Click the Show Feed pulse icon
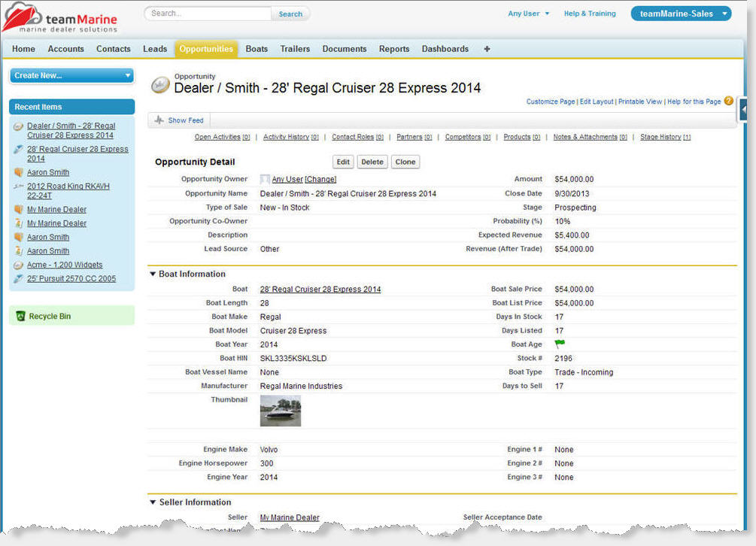This screenshot has height=546, width=756. (x=159, y=120)
